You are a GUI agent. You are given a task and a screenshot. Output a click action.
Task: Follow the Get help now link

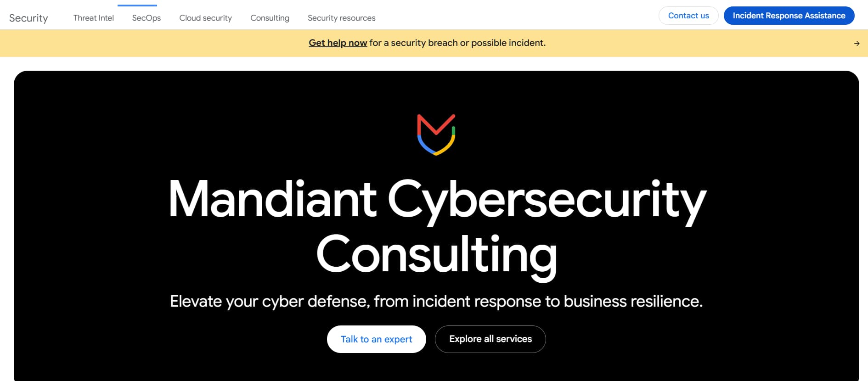pyautogui.click(x=338, y=43)
